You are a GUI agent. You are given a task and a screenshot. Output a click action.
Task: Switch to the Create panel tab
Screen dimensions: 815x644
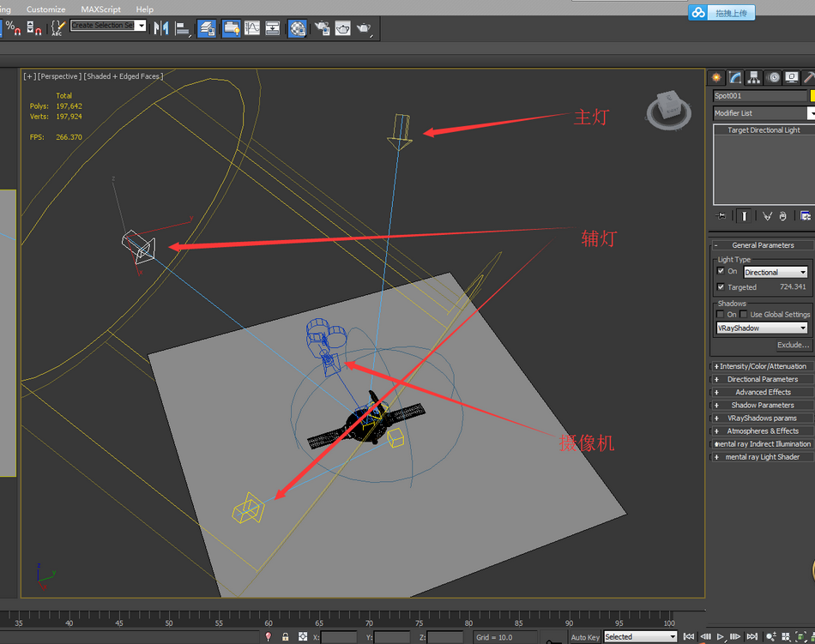click(x=716, y=77)
